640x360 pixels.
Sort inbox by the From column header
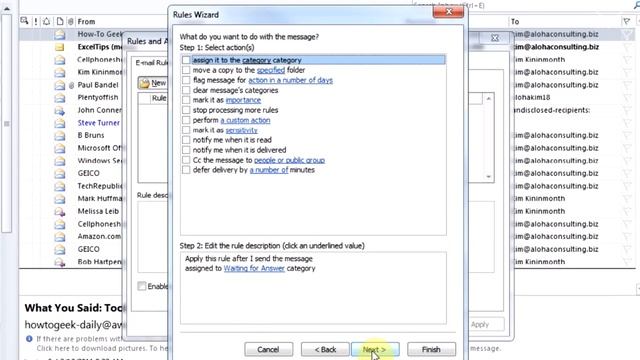point(87,22)
